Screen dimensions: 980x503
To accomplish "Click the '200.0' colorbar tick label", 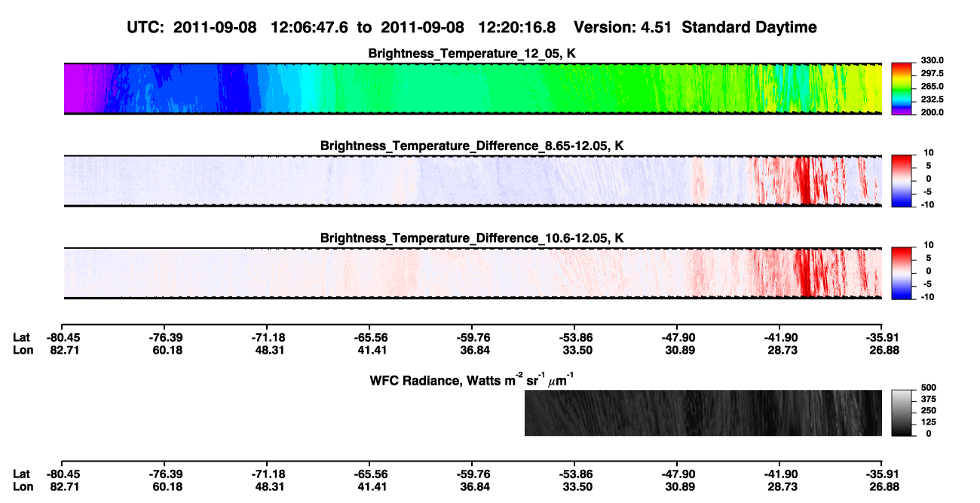I will pos(932,112).
